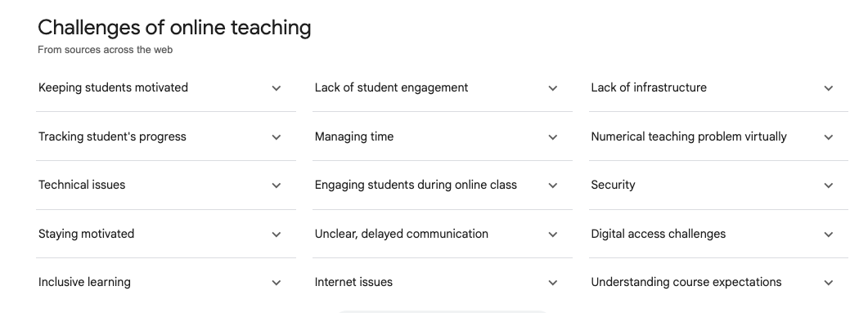
Task: Open the Lack of infrastructure chevron
Action: (x=828, y=88)
